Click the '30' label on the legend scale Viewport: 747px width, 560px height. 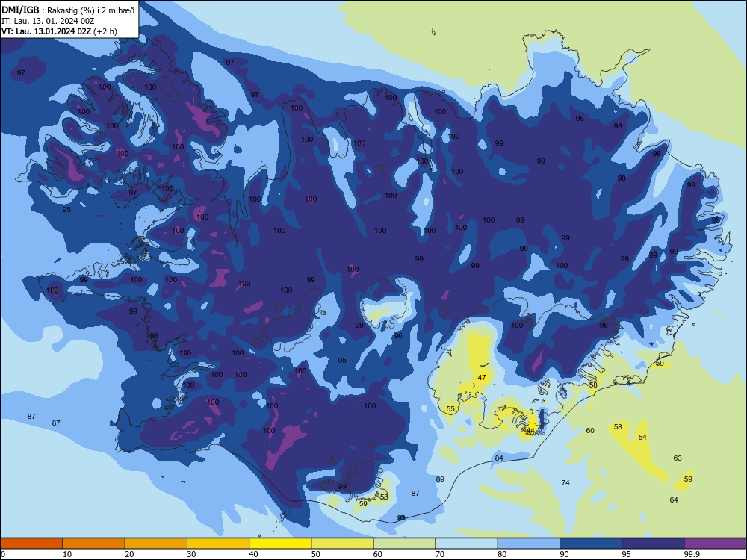[x=191, y=554]
